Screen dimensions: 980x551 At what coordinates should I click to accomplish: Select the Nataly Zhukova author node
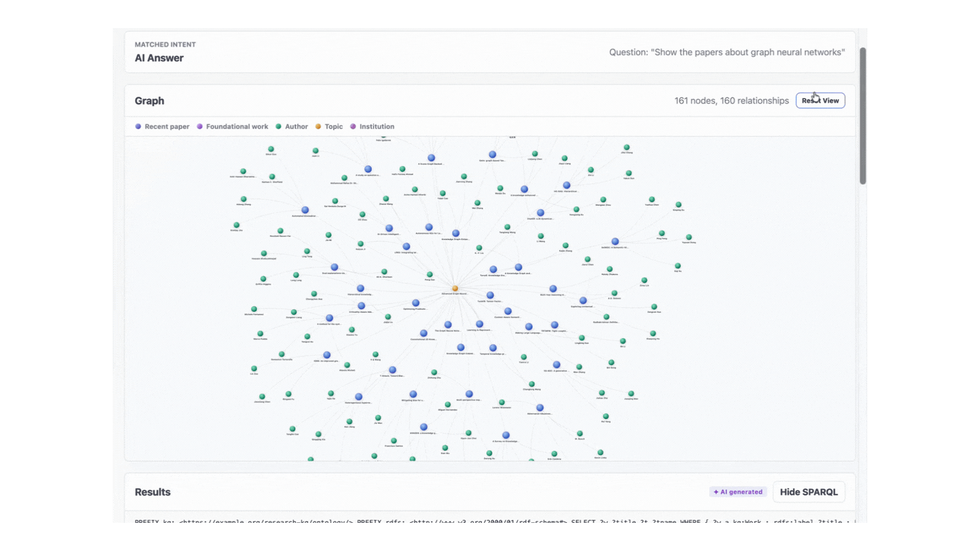[x=609, y=269]
